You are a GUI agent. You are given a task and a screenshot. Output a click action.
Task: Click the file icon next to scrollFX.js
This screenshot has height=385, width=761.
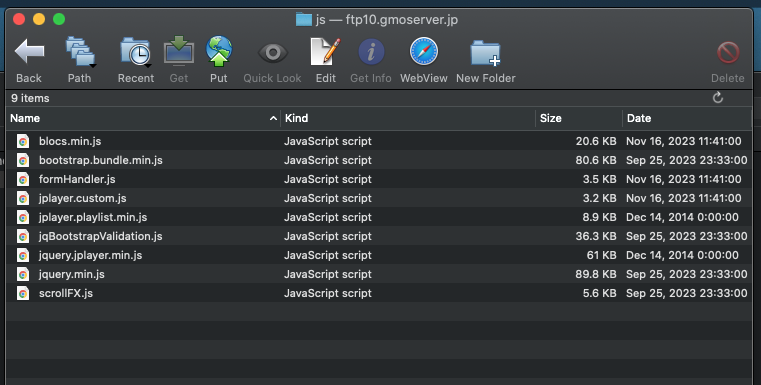tap(22, 293)
